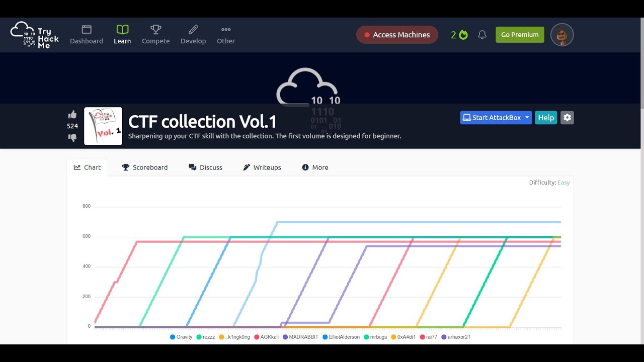Viewport: 644px width, 362px height.
Task: Click the streak flame icon
Action: click(x=463, y=35)
